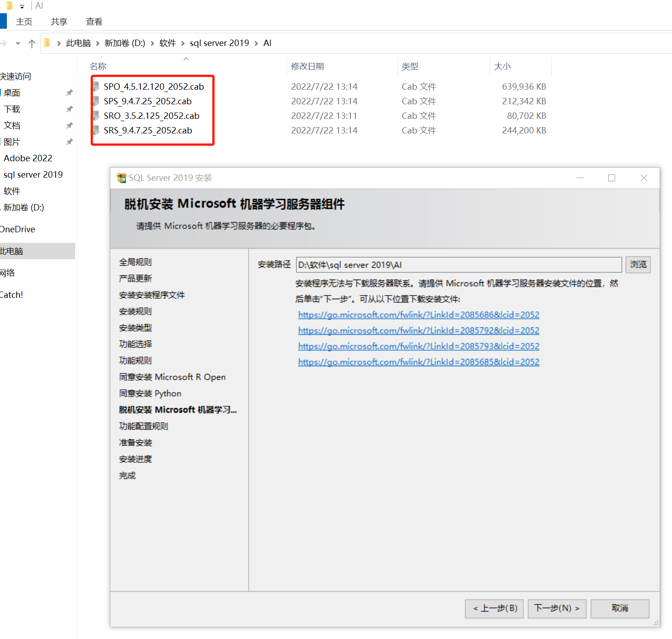Expand the Quick Access Toolbar customize arrow
672x639 pixels.
(x=22, y=6)
